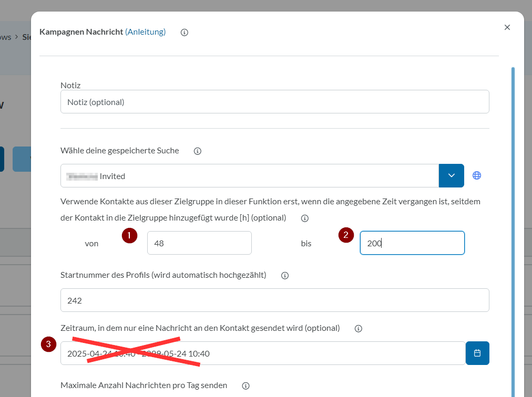Open the saved search 'Invited' combo box
The height and width of the screenshot is (397, 532).
point(249,176)
